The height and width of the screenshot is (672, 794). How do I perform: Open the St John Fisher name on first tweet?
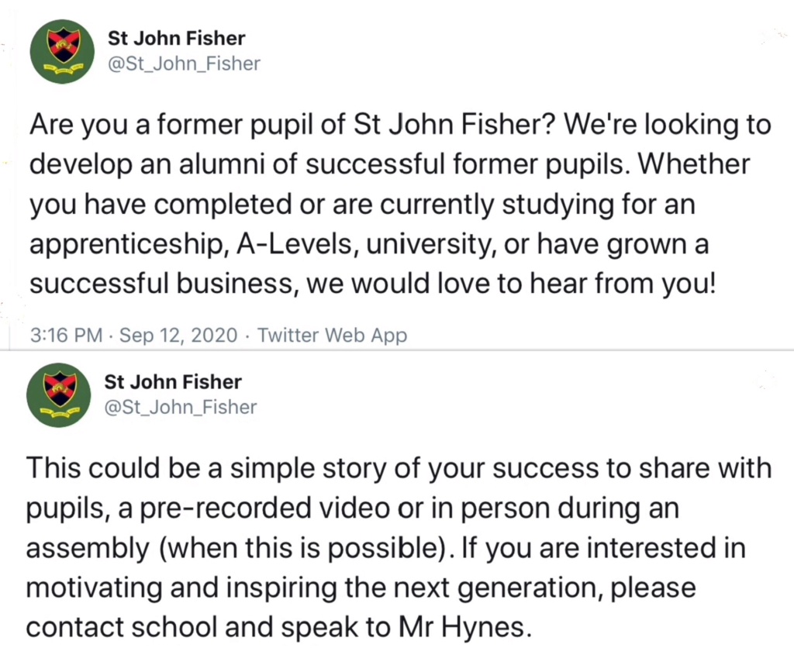(176, 38)
